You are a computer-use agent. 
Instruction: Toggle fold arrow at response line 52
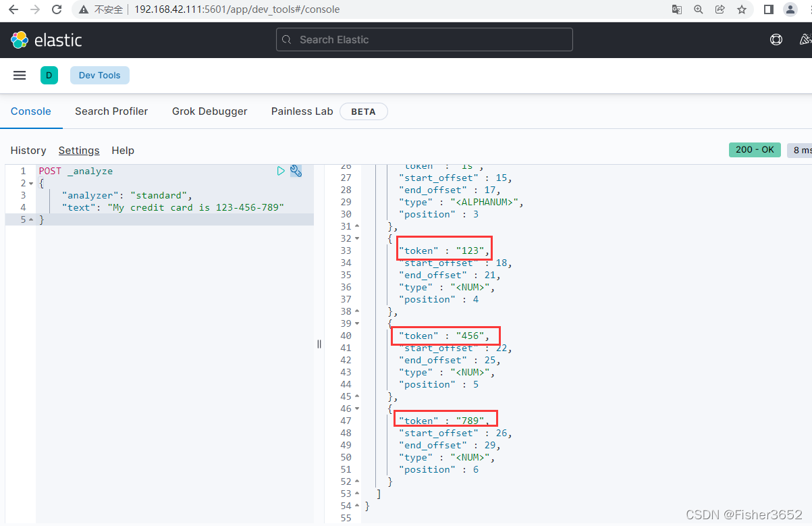click(x=357, y=481)
